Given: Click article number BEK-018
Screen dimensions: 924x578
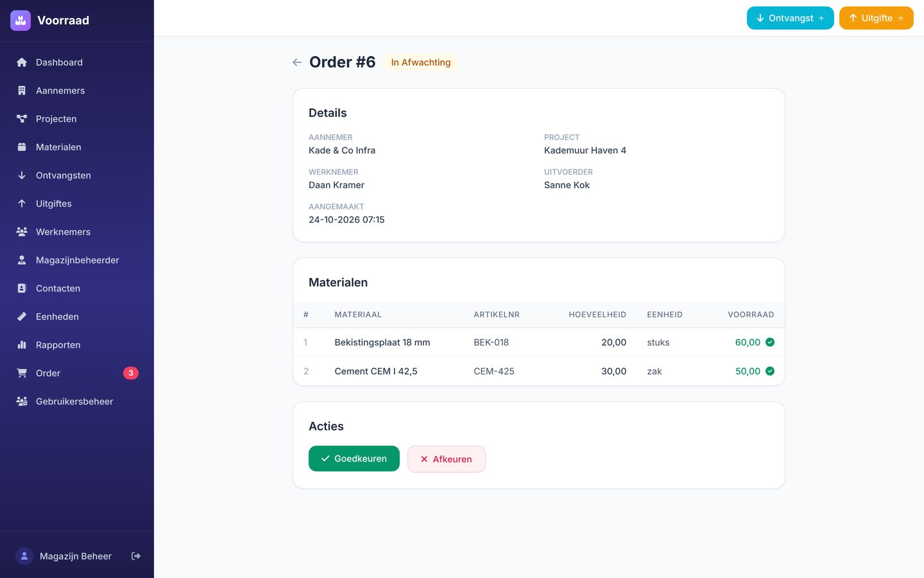Looking at the screenshot, I should tap(492, 342).
